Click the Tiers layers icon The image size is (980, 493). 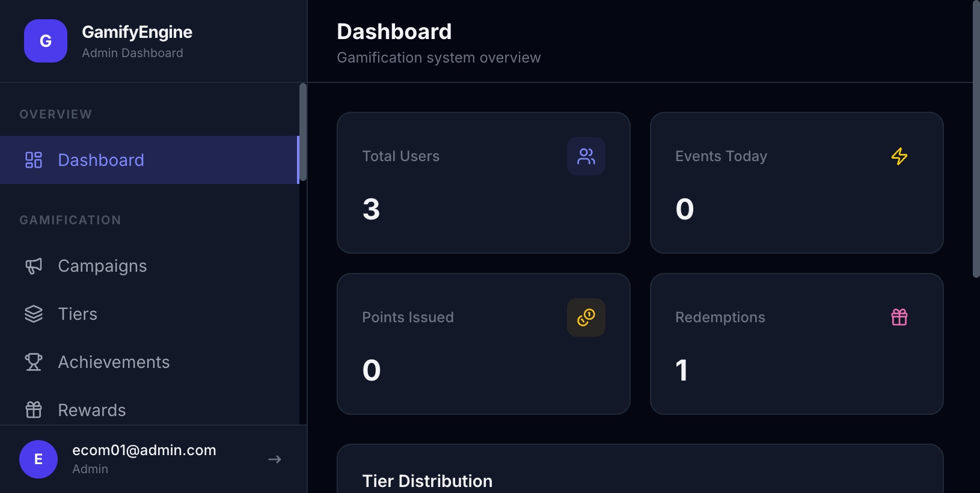coord(34,313)
